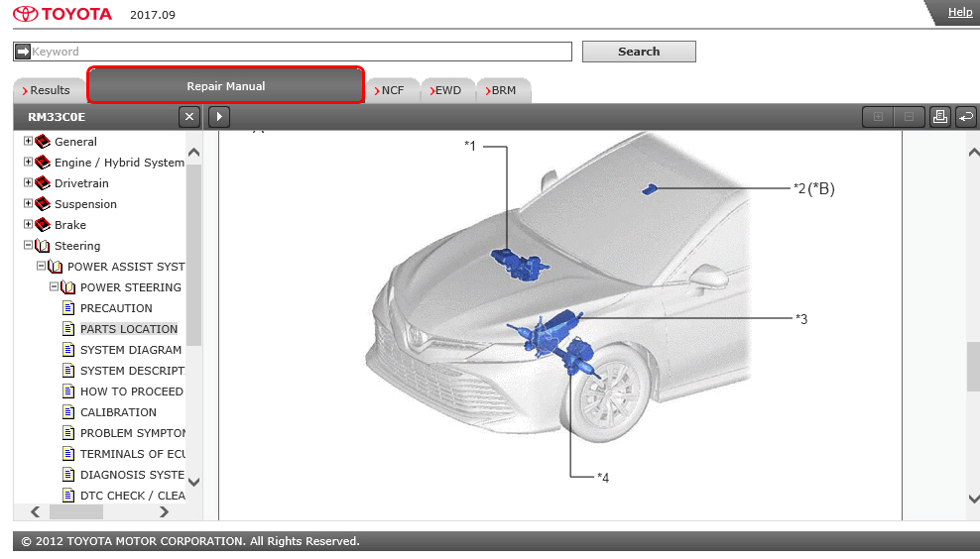The width and height of the screenshot is (980, 559).
Task: Open the TERMINALS OF ECU page
Action: (x=133, y=454)
